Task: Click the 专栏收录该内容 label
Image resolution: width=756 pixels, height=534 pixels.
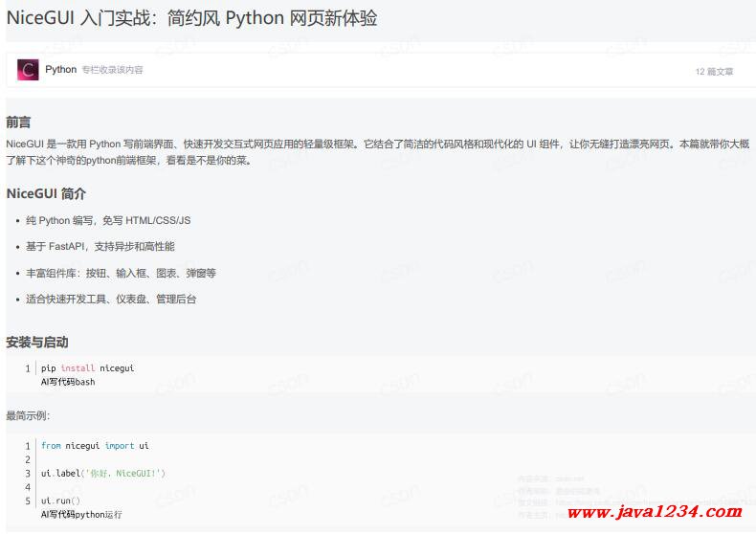Action: tap(112, 70)
